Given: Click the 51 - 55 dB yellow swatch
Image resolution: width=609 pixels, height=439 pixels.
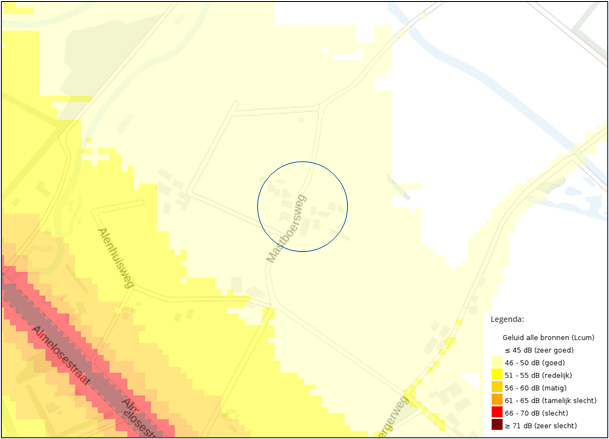Looking at the screenshot, I should pyautogui.click(x=497, y=375).
